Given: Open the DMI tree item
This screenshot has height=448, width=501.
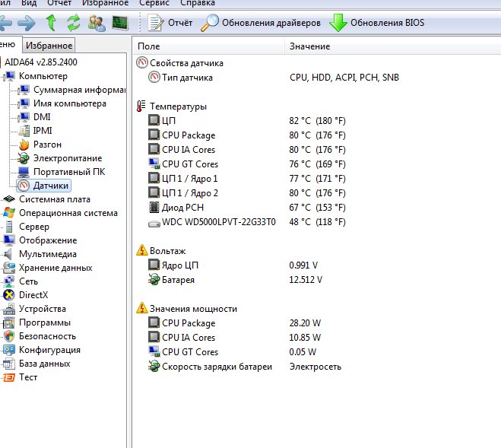Looking at the screenshot, I should pyautogui.click(x=42, y=117).
